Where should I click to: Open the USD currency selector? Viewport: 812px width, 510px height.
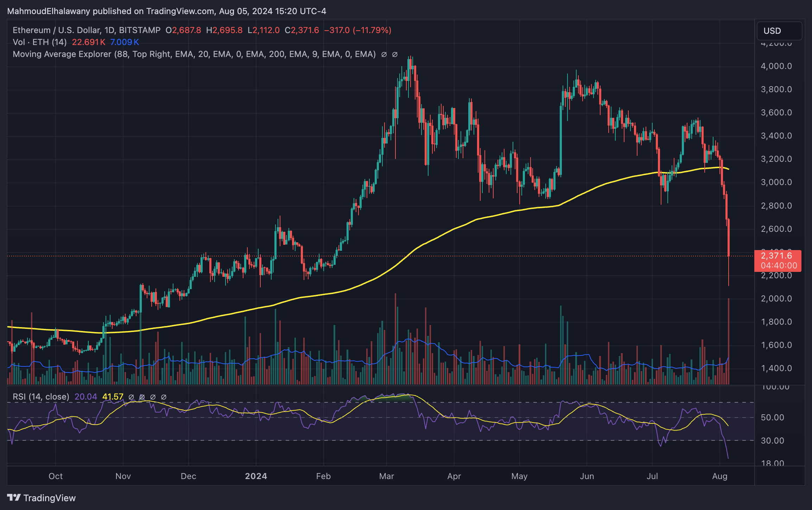click(x=779, y=31)
